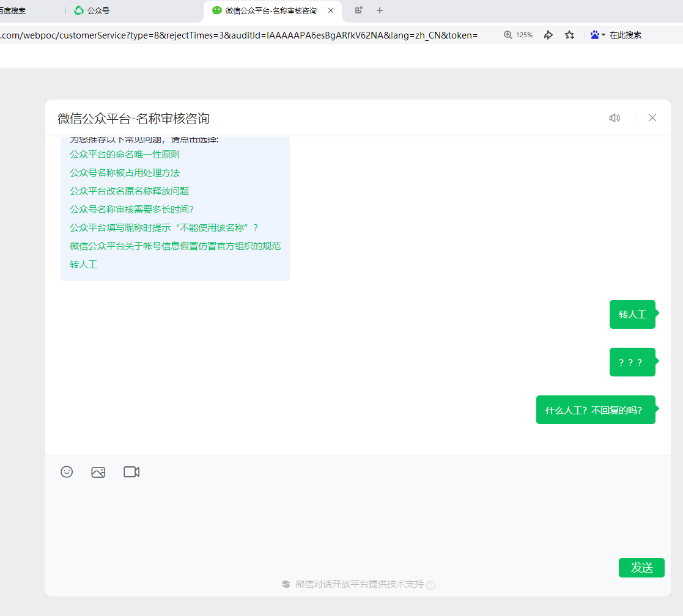
Task: Open link 公众平台改名原名称释放问题
Action: pos(130,191)
